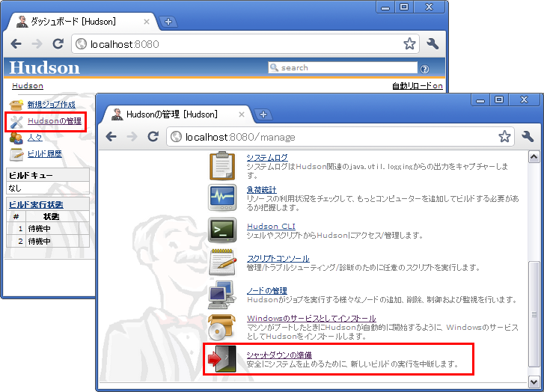
Task: Open wrench menu in the dashboard window
Action: tap(433, 43)
